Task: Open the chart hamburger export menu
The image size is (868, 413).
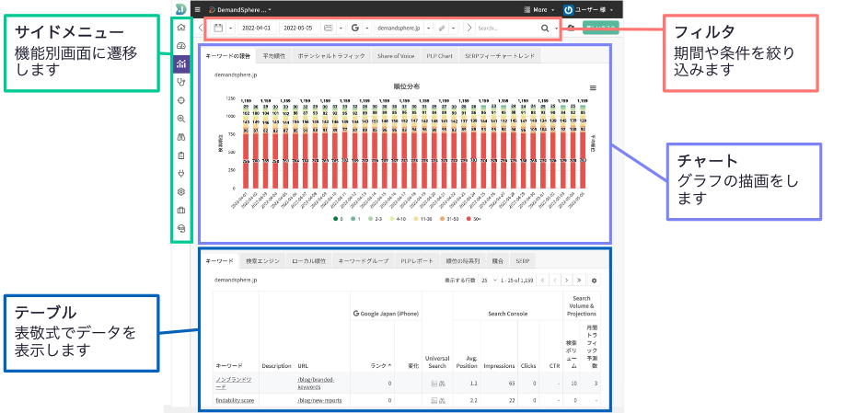Action: (x=593, y=88)
